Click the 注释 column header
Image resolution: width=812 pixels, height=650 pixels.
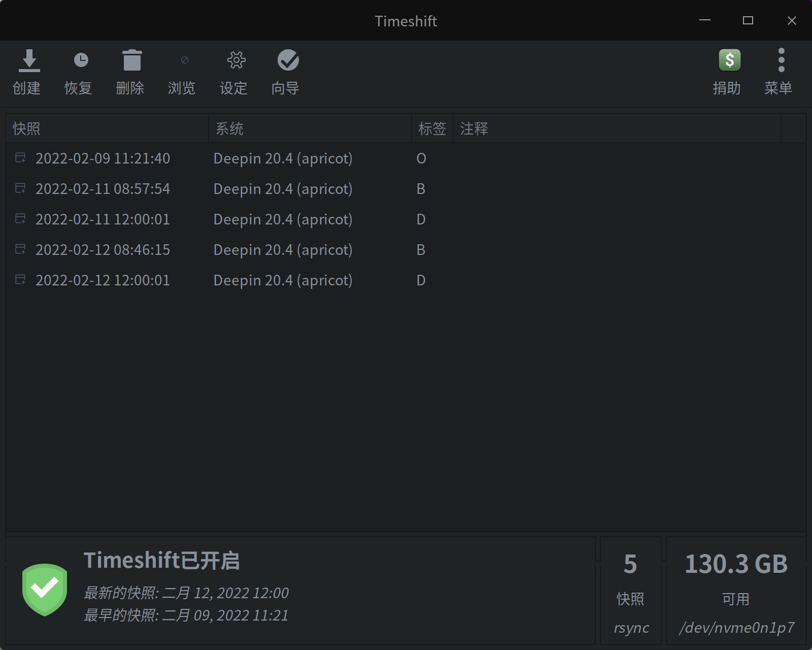click(617, 128)
